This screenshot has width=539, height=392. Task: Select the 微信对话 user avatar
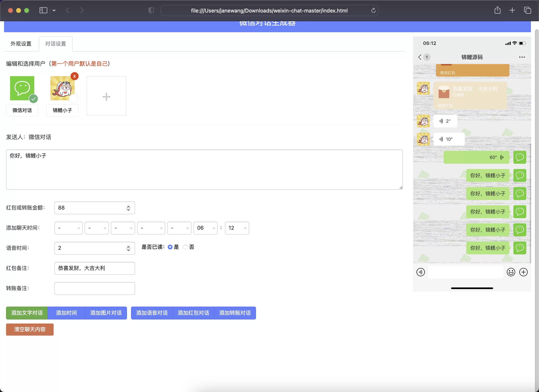click(x=22, y=88)
